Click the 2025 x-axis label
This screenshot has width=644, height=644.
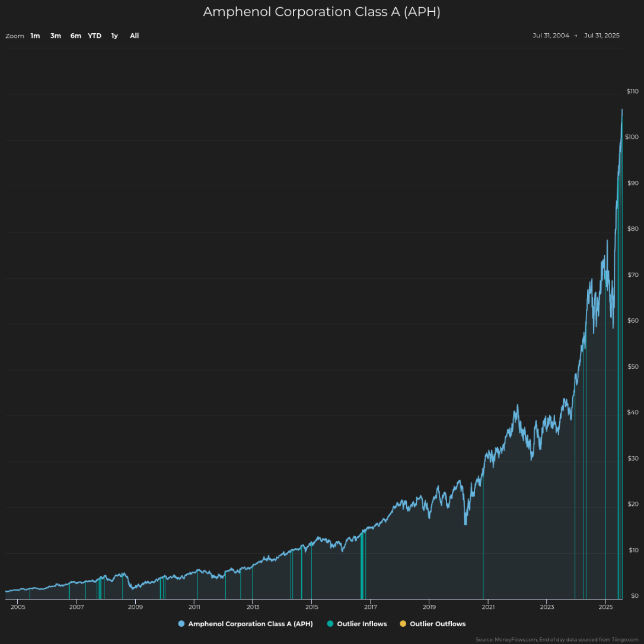pyautogui.click(x=605, y=607)
